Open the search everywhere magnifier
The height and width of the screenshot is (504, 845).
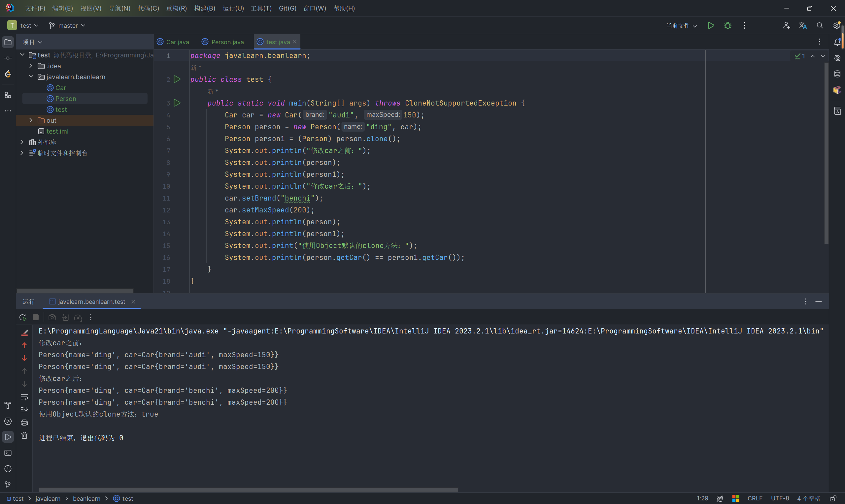point(820,25)
